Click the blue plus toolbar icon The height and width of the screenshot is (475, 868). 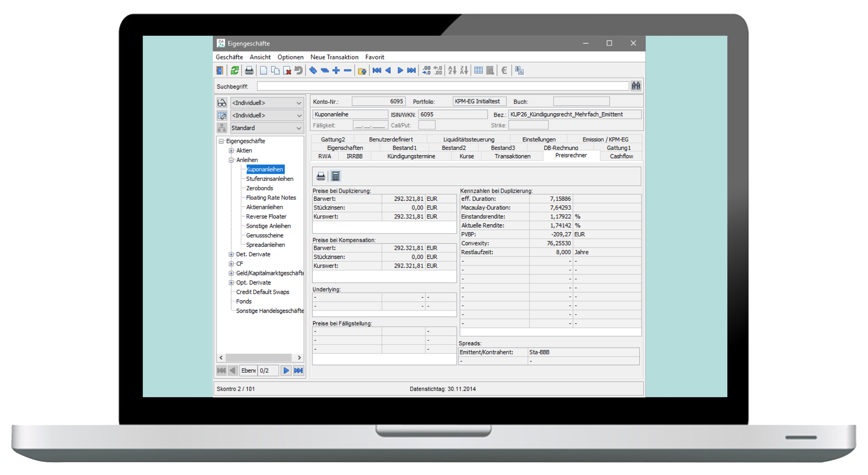tap(336, 71)
